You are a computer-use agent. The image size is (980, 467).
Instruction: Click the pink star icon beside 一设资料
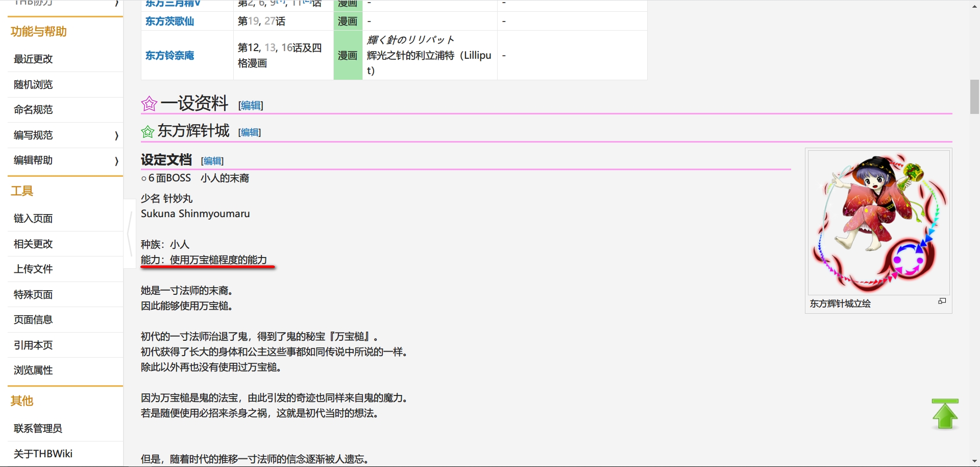[149, 104]
